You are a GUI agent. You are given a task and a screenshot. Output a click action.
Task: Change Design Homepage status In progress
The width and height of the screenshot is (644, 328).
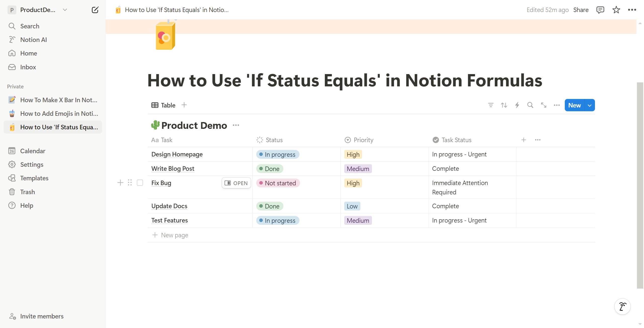(278, 154)
